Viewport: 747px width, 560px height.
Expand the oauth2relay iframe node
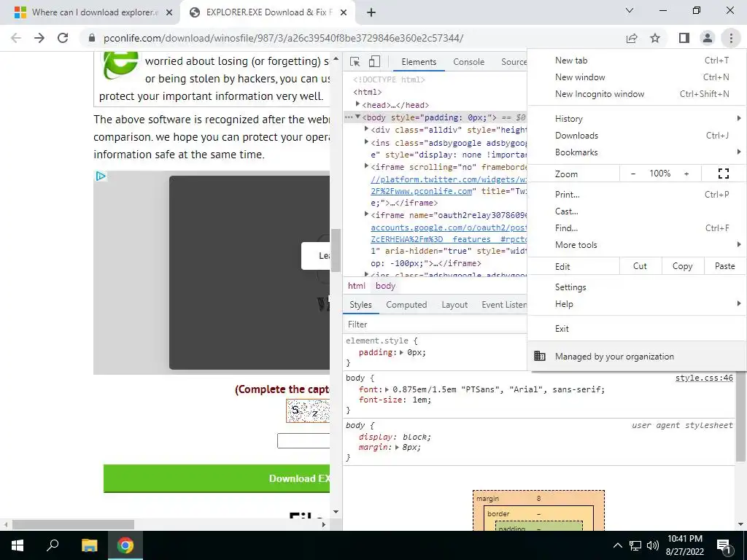(x=366, y=214)
